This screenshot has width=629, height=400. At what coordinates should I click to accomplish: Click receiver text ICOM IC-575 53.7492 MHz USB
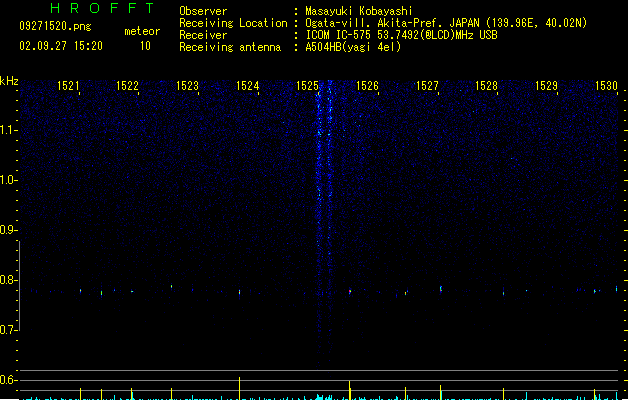pyautogui.click(x=402, y=35)
